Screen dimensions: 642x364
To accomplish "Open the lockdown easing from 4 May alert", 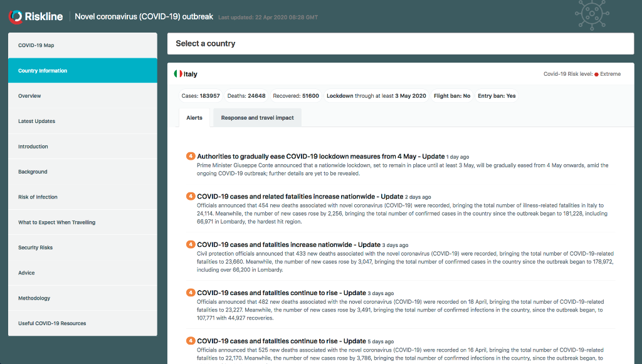I will pyautogui.click(x=321, y=156).
